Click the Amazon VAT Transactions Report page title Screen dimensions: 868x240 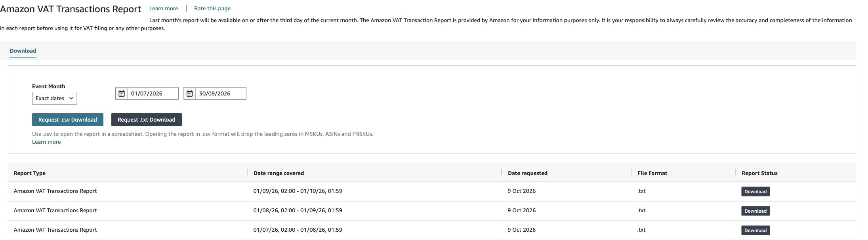click(71, 9)
